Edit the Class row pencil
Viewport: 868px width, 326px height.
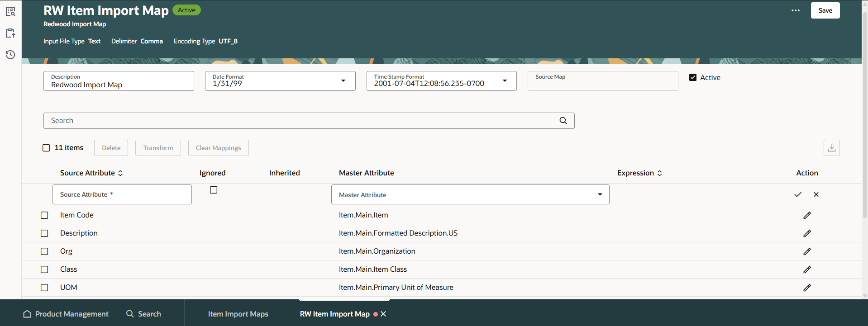pyautogui.click(x=807, y=269)
